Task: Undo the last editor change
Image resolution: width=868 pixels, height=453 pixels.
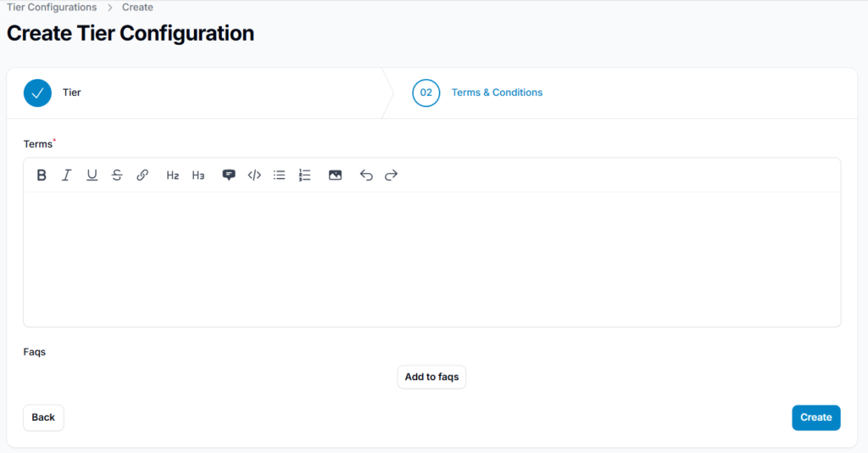Action: click(366, 176)
